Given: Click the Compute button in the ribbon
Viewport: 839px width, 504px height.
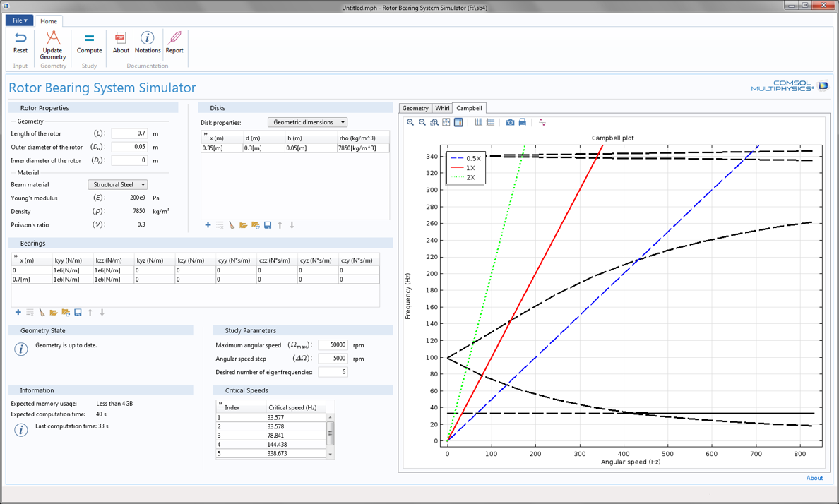Looking at the screenshot, I should pos(89,42).
